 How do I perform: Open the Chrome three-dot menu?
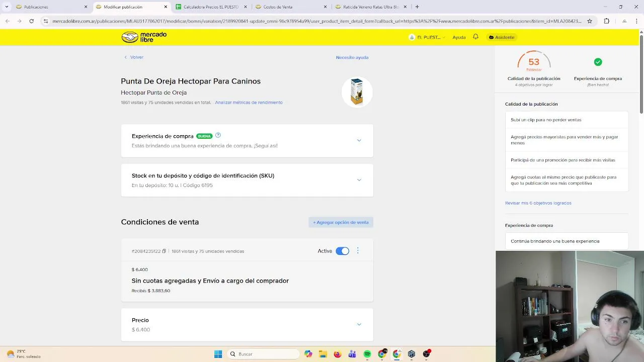point(637,21)
